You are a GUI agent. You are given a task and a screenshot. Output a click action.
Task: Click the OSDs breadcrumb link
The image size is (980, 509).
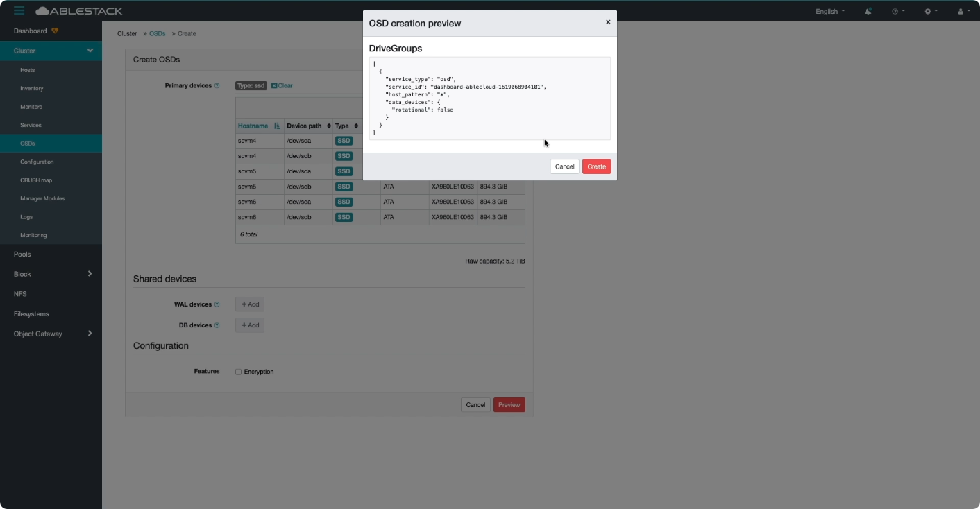tap(158, 33)
